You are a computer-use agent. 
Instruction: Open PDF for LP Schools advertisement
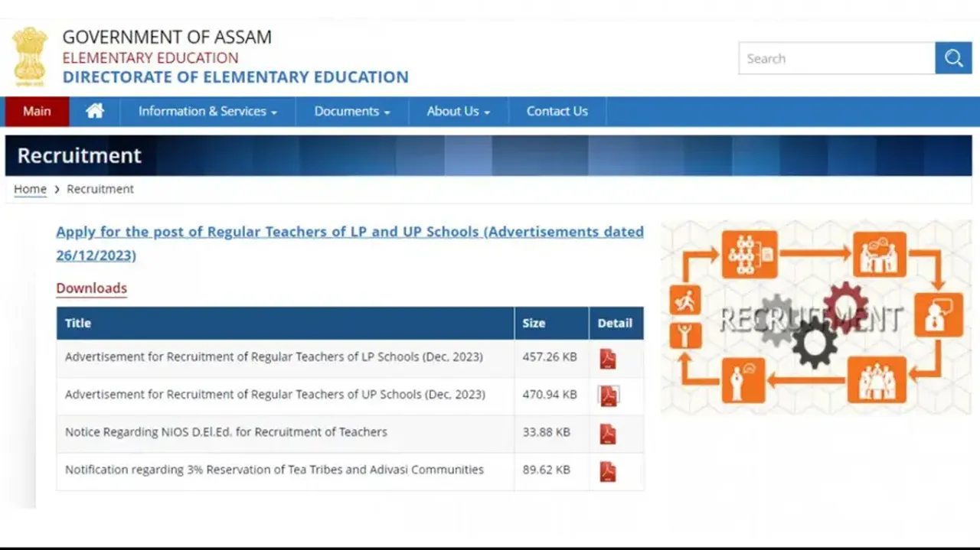pyautogui.click(x=608, y=358)
